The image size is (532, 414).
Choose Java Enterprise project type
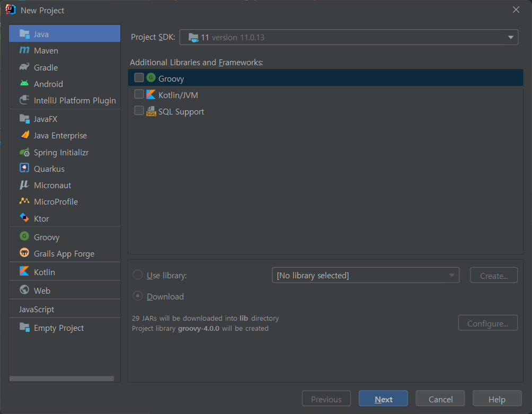65,135
